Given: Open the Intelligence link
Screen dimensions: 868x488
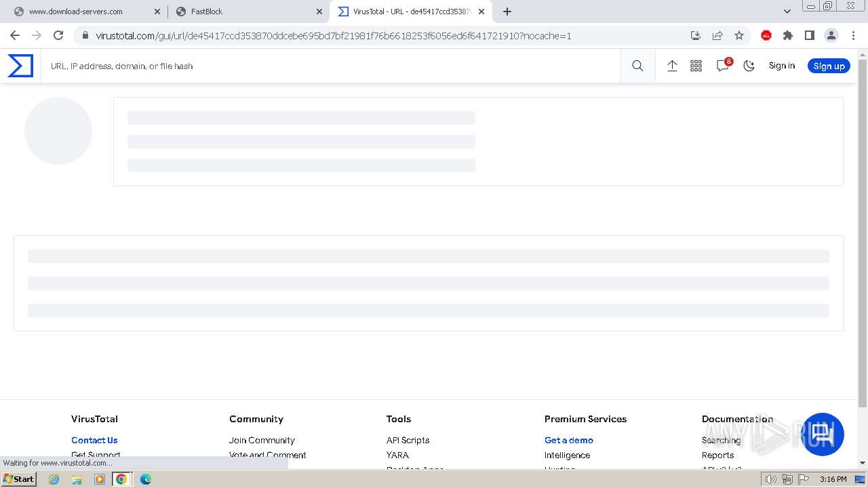Looking at the screenshot, I should click(x=567, y=455).
